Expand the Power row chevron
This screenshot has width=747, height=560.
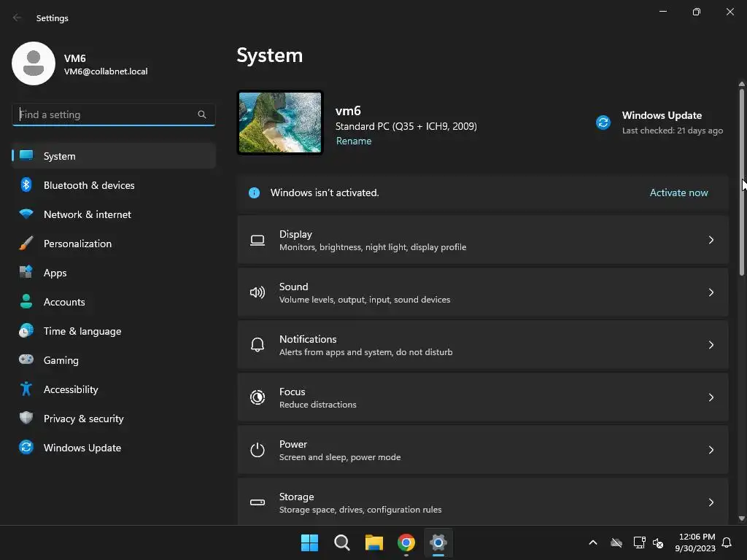(x=711, y=449)
